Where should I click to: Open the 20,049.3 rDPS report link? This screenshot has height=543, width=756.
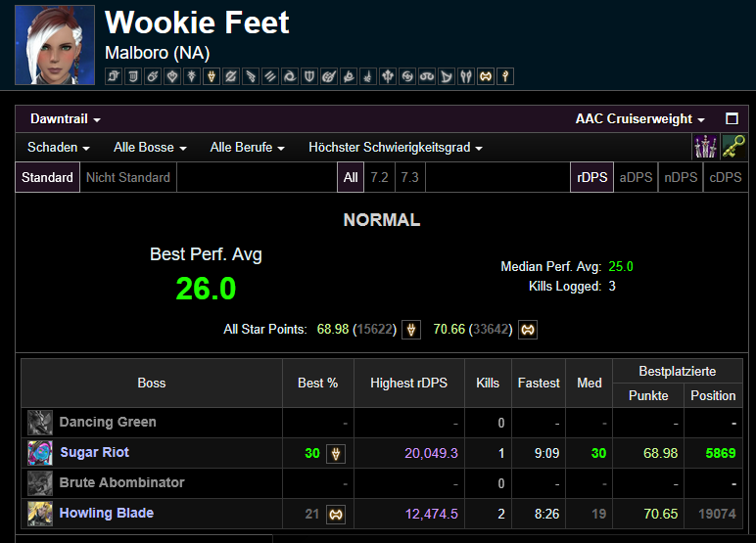tap(431, 453)
